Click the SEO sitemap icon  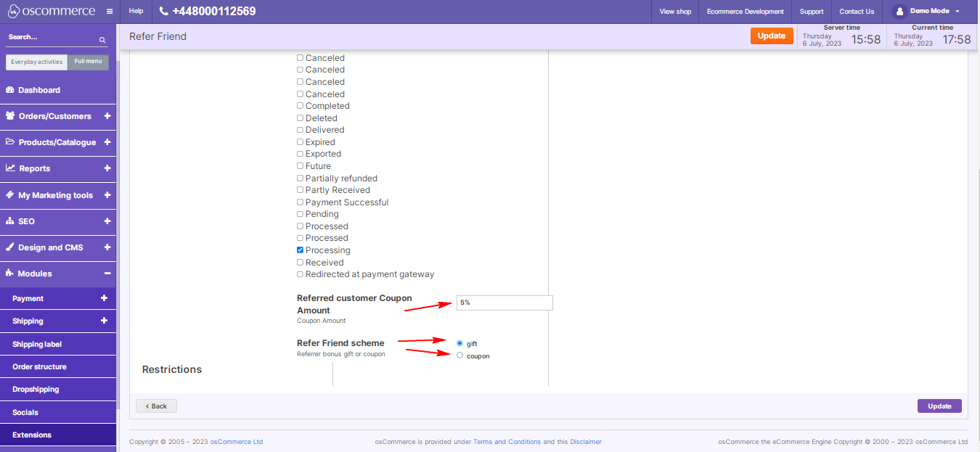pyautogui.click(x=10, y=221)
